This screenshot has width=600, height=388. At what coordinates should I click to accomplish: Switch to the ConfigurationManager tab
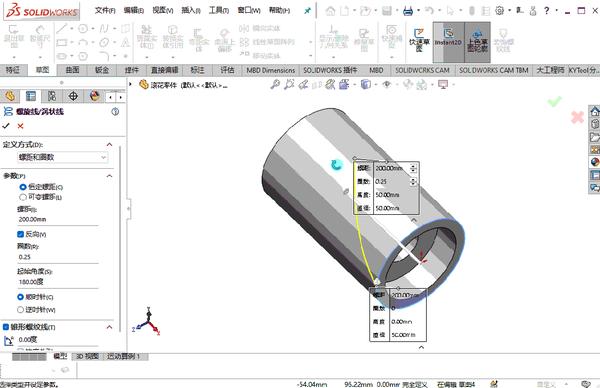pyautogui.click(x=52, y=96)
